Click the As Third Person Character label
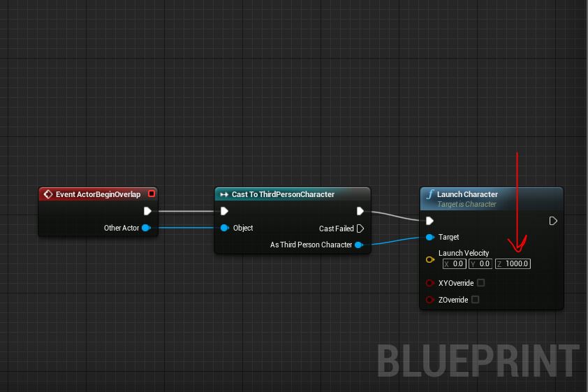This screenshot has width=588, height=392. [x=311, y=245]
